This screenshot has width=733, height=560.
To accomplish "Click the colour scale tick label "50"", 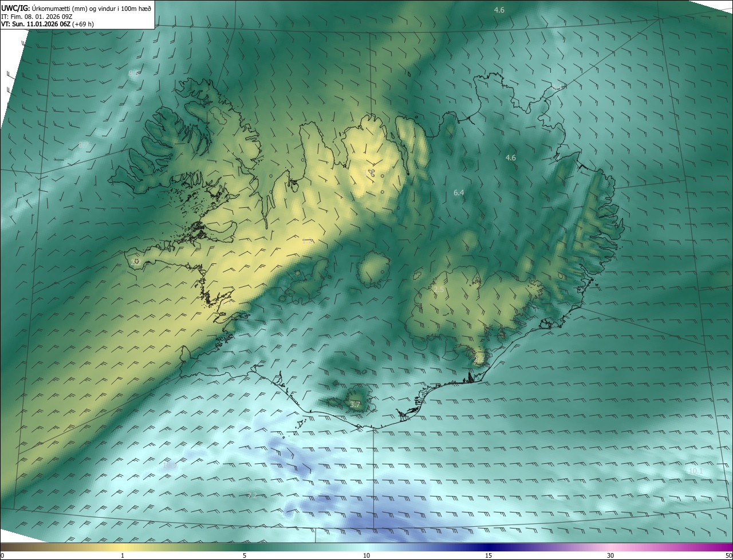I will click(x=728, y=555).
